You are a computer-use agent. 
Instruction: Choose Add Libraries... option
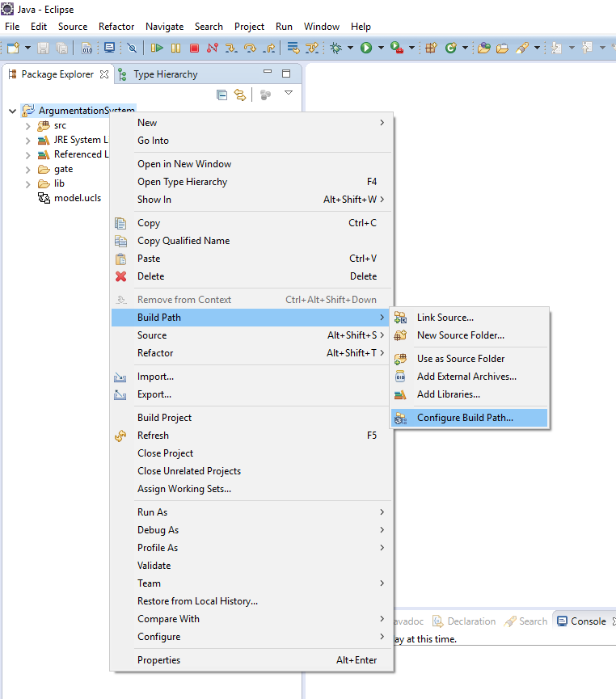coord(469,394)
